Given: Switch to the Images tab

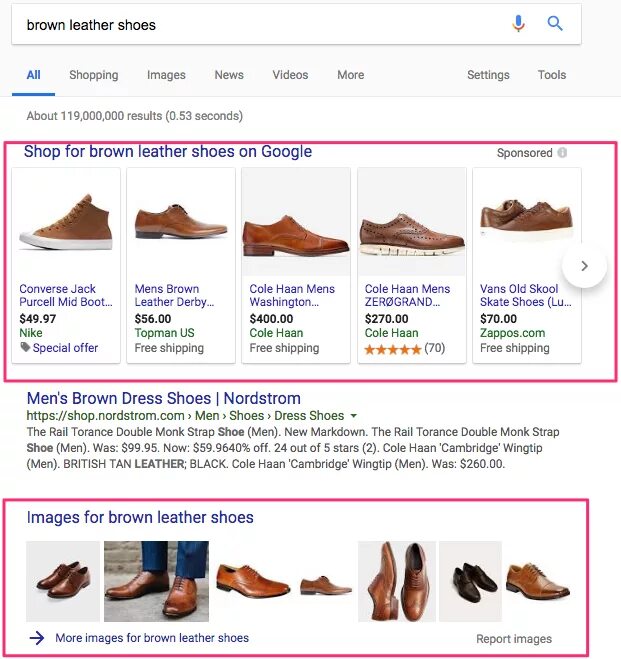Looking at the screenshot, I should (x=166, y=75).
